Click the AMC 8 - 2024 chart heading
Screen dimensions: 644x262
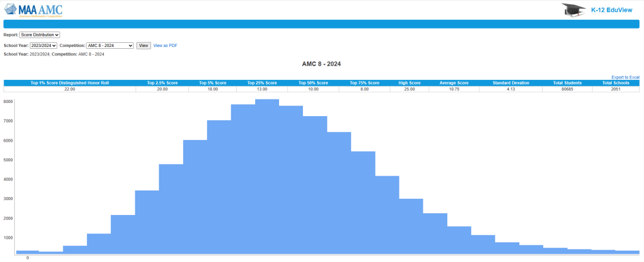tap(321, 64)
